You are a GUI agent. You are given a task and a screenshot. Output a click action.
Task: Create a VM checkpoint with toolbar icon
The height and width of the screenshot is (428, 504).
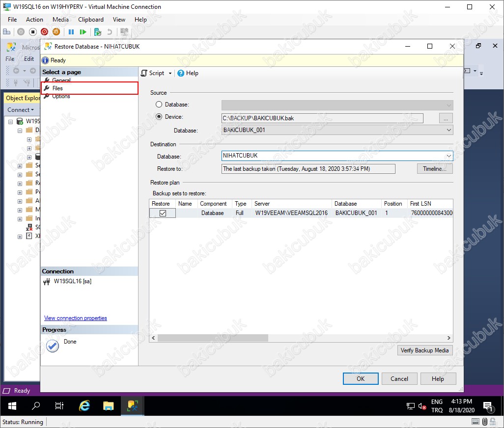coord(98,32)
